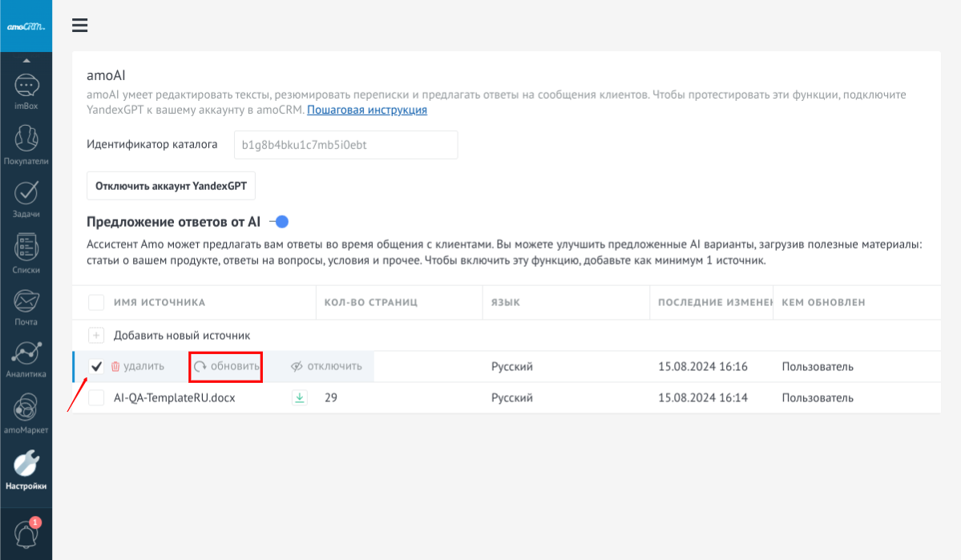
Task: Download the AI-QA-TemplateRU.docx file
Action: coord(299,397)
